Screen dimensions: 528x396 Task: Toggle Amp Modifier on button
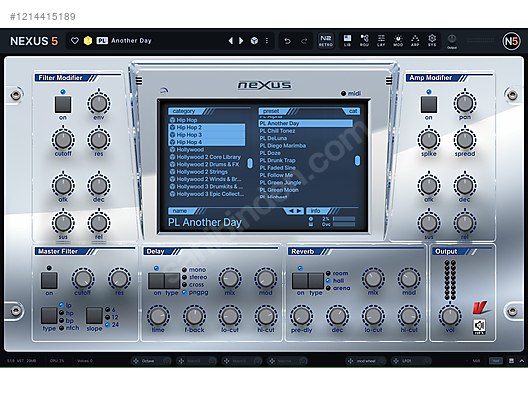[x=429, y=104]
